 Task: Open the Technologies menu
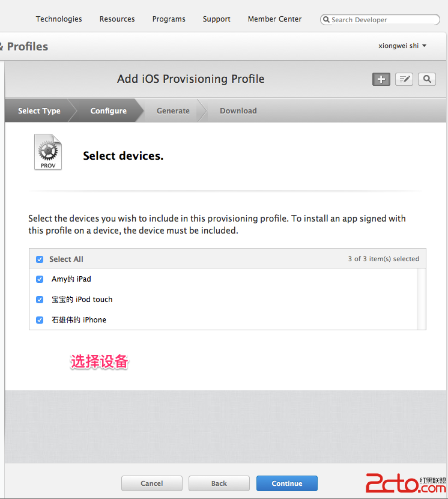pyautogui.click(x=59, y=19)
